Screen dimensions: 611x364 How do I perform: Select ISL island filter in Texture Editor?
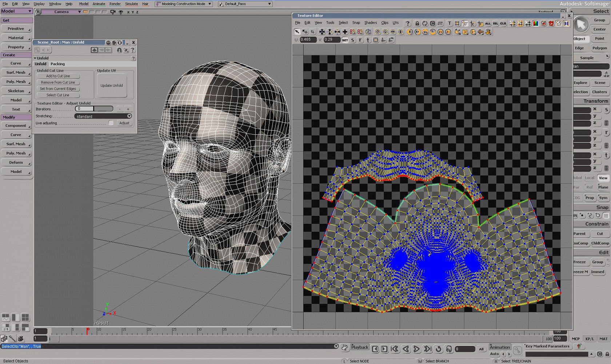(x=495, y=23)
